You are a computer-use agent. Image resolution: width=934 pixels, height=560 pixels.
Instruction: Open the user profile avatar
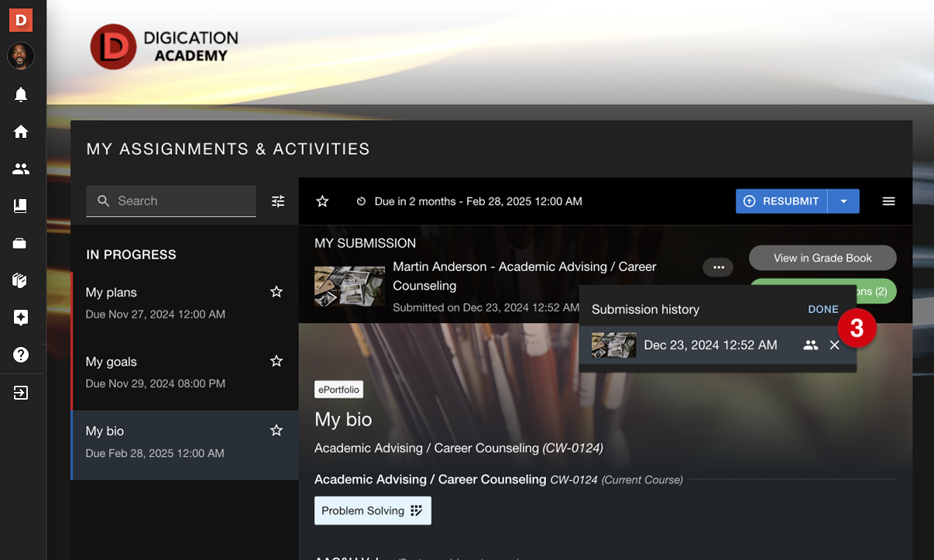click(21, 56)
